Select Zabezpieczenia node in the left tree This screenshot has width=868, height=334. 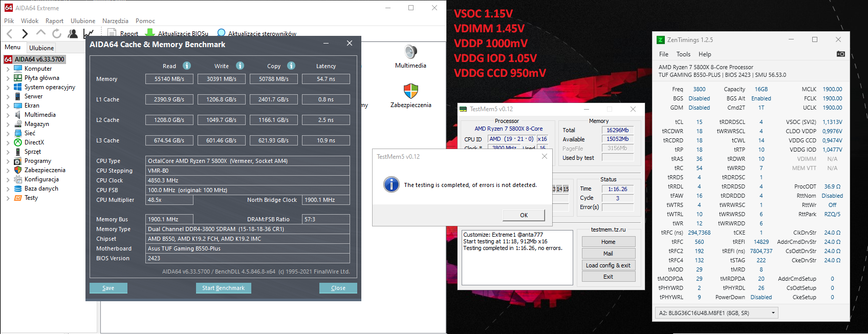coord(45,170)
